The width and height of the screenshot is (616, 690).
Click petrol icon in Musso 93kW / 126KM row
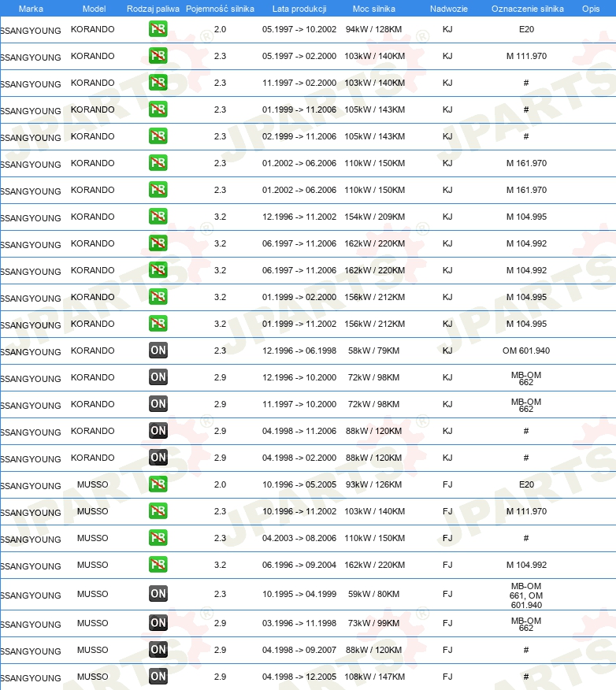click(158, 484)
